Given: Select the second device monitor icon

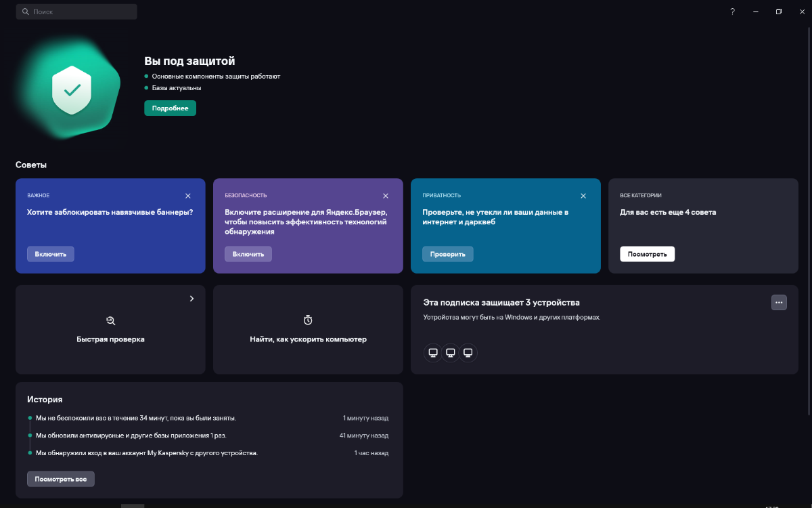Looking at the screenshot, I should tap(450, 353).
